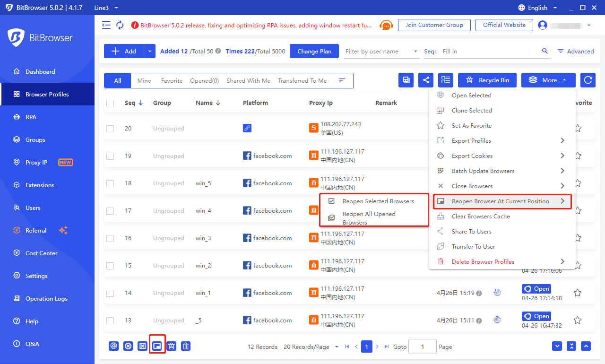Check the Seq 19 row checkbox

point(110,156)
